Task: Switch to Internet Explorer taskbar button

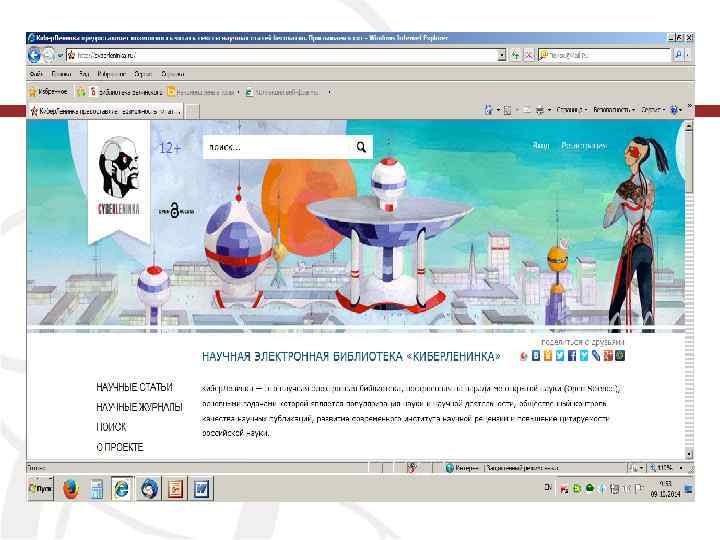Action: point(122,489)
